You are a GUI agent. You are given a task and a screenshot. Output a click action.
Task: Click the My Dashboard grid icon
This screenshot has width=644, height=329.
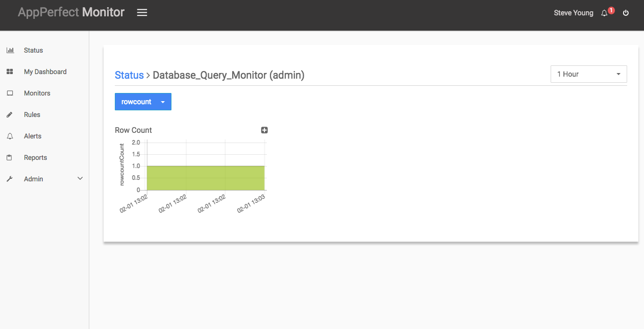point(10,72)
